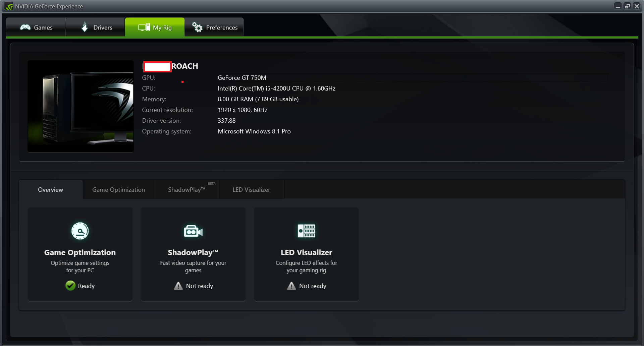Click 'Configure LED effects for your gaming rig' text

pos(307,267)
